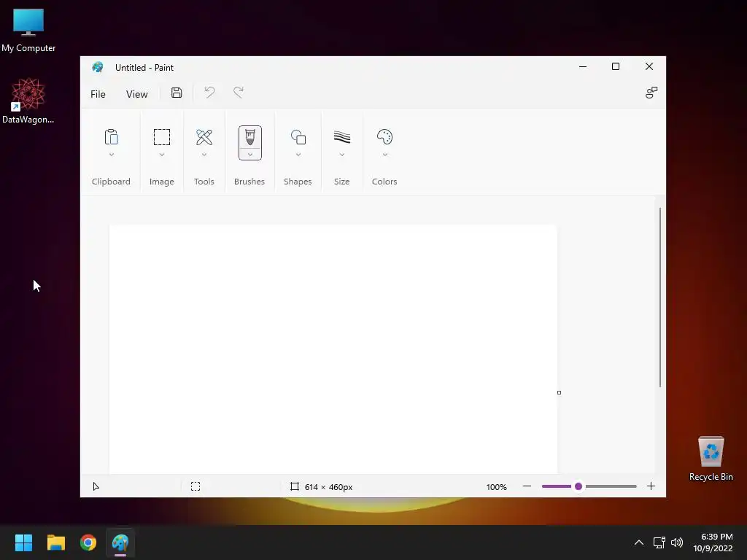Select the My Computer desktop icon
The height and width of the screenshot is (560, 747).
pyautogui.click(x=28, y=31)
